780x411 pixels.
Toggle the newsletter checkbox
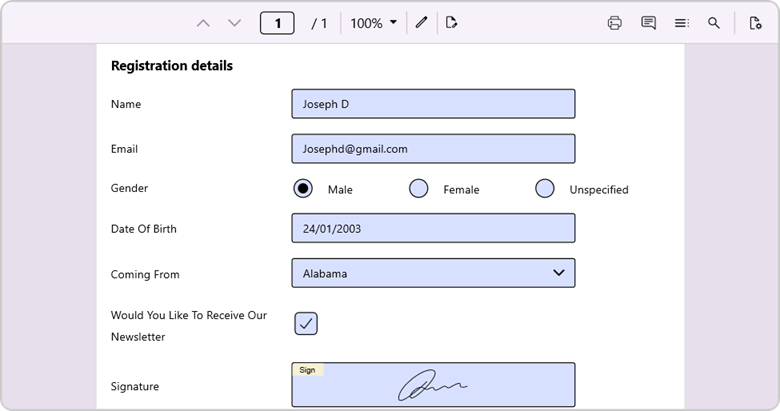306,323
